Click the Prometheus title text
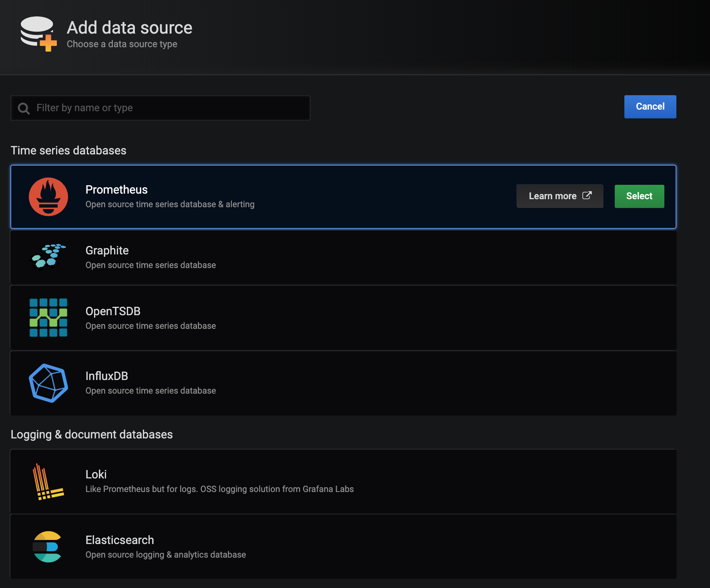This screenshot has width=710, height=588. [116, 190]
